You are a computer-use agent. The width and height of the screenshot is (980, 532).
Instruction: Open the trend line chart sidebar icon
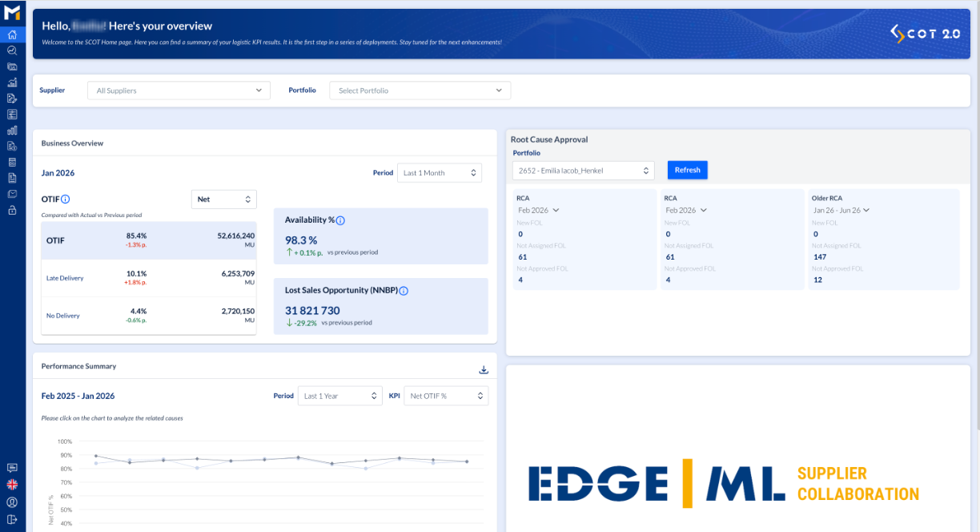12,83
